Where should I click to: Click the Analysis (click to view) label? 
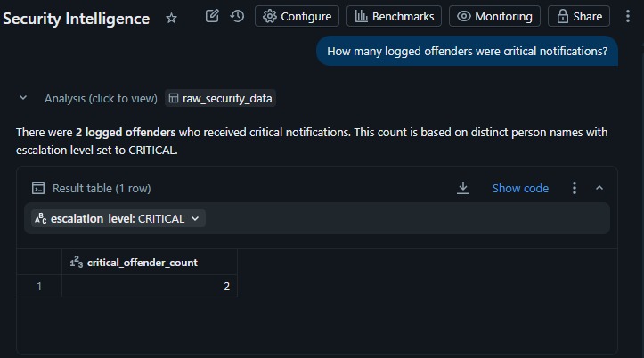101,99
